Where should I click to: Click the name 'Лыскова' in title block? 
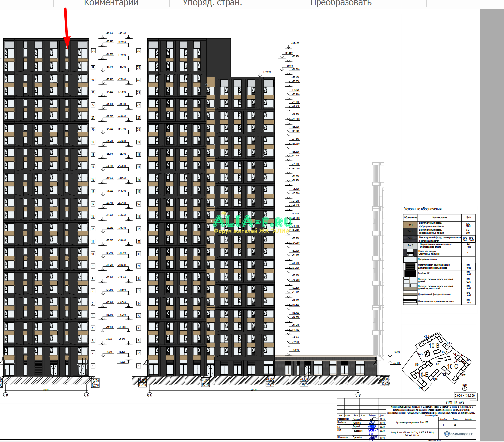pyautogui.click(x=357, y=423)
